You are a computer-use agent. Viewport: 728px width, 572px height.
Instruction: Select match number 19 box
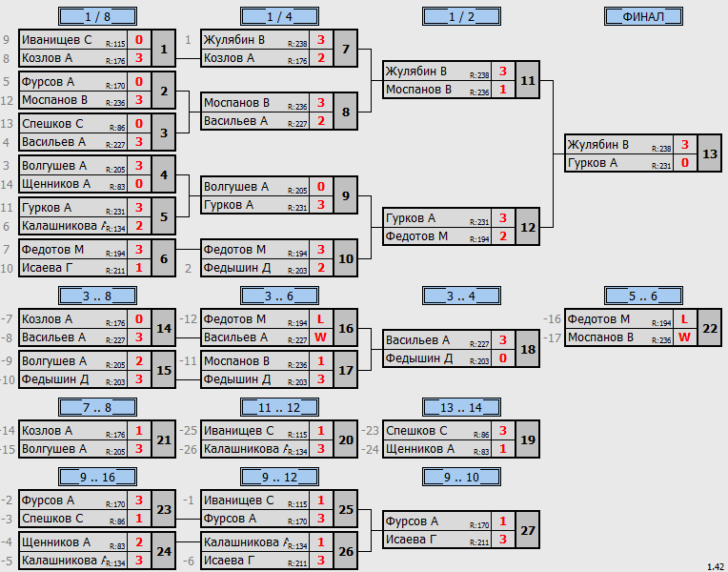coord(528,440)
